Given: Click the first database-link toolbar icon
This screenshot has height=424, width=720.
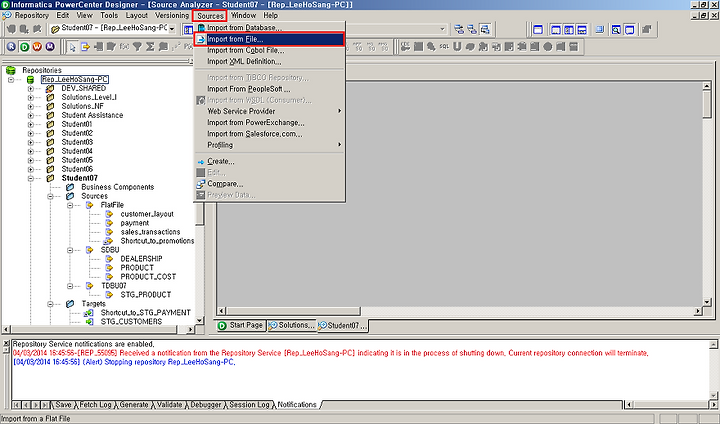Looking at the screenshot, I should (459, 30).
